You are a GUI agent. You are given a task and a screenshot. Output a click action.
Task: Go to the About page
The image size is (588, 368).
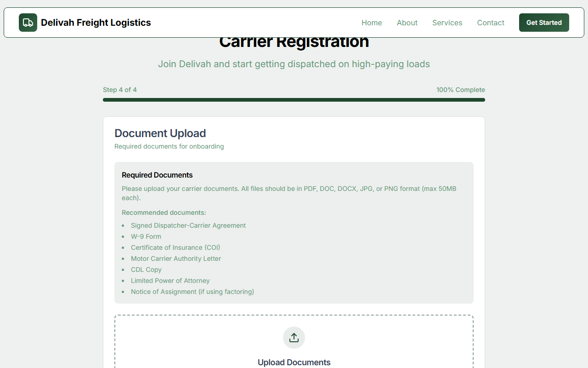coord(407,23)
